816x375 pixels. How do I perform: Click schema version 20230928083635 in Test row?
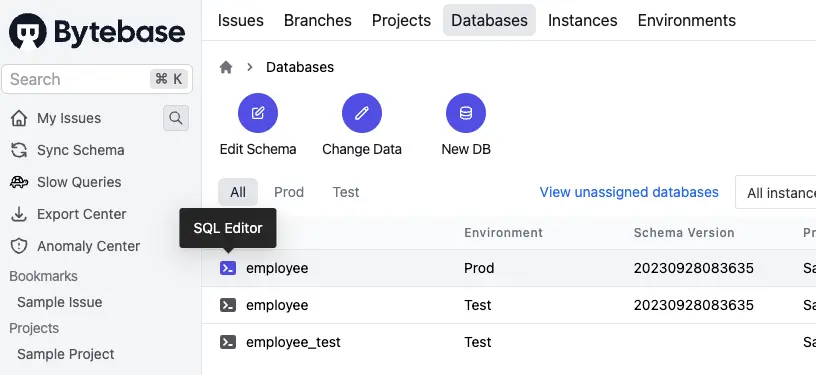coord(693,305)
